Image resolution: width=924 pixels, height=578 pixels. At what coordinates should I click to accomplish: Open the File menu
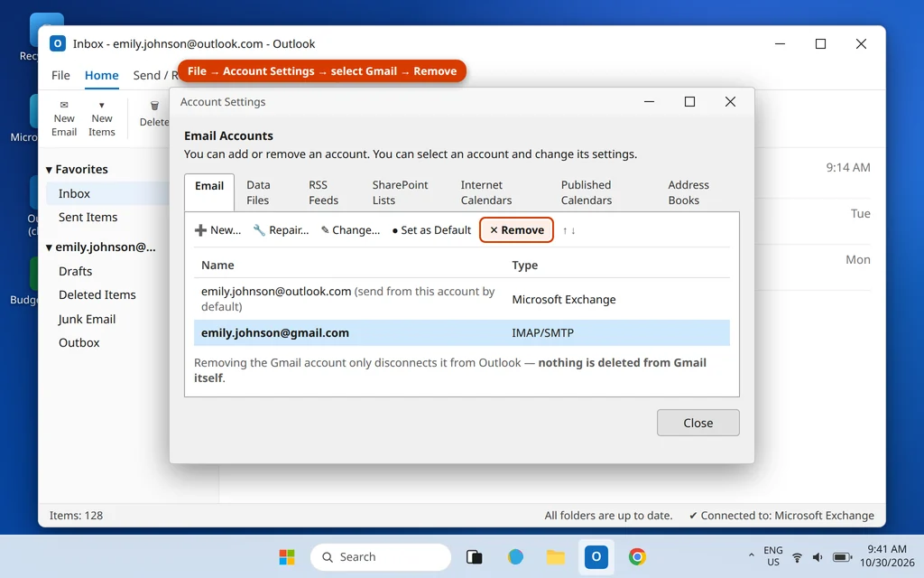[x=60, y=76]
